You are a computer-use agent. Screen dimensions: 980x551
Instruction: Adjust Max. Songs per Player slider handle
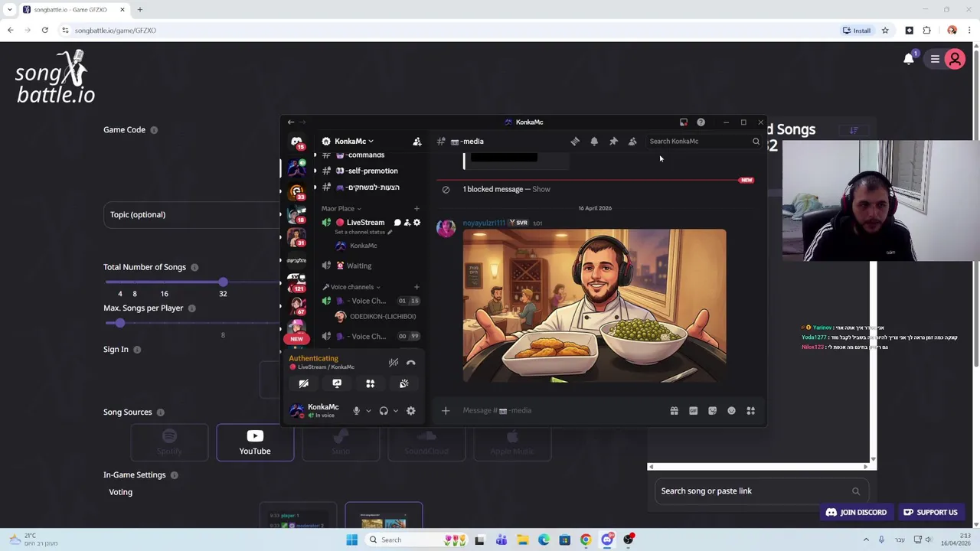pyautogui.click(x=119, y=323)
